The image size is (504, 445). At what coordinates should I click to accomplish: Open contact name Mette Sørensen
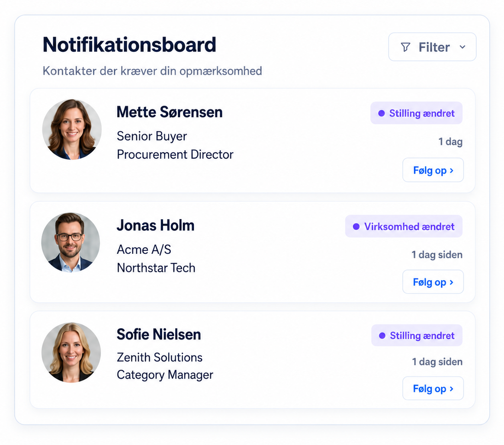tap(170, 112)
